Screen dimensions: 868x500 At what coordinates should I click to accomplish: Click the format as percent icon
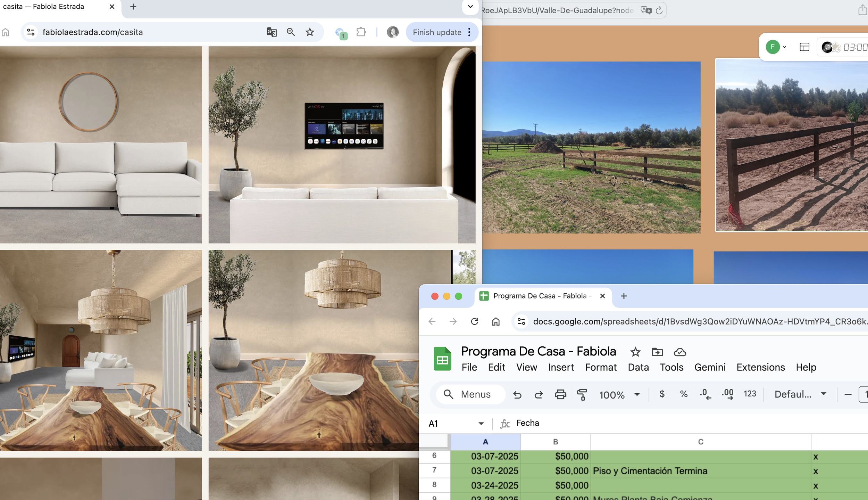(x=683, y=394)
